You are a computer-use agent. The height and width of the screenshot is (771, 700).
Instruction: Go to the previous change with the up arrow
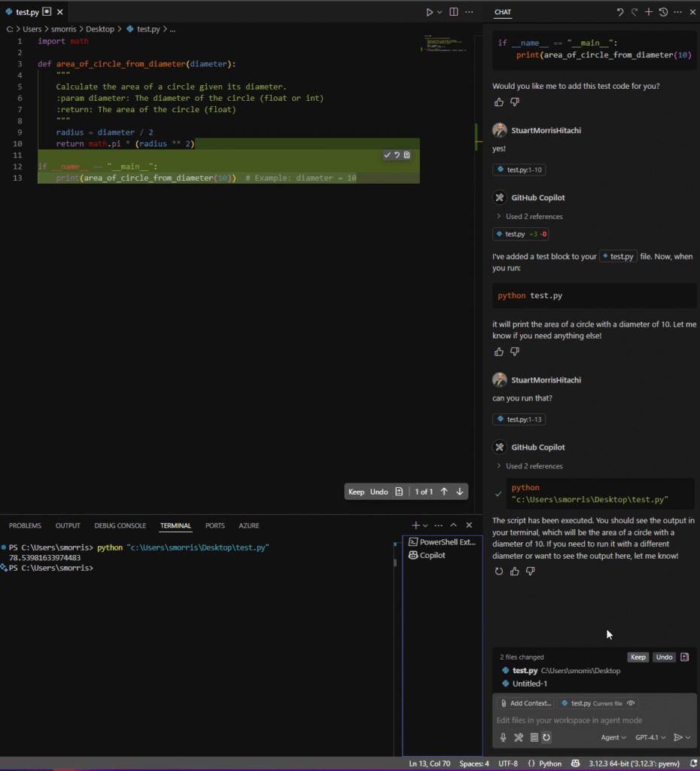[444, 492]
